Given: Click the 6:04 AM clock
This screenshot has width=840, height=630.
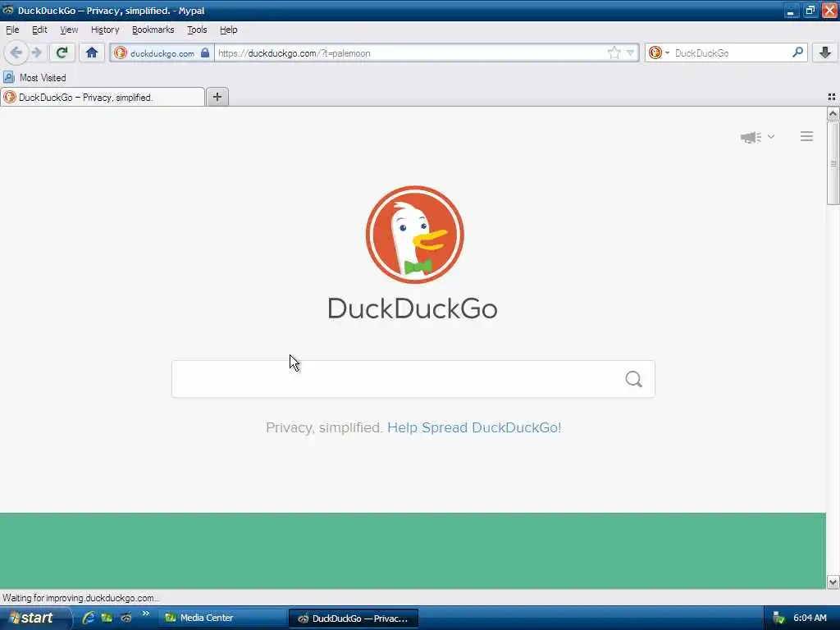Looking at the screenshot, I should click(x=810, y=619).
